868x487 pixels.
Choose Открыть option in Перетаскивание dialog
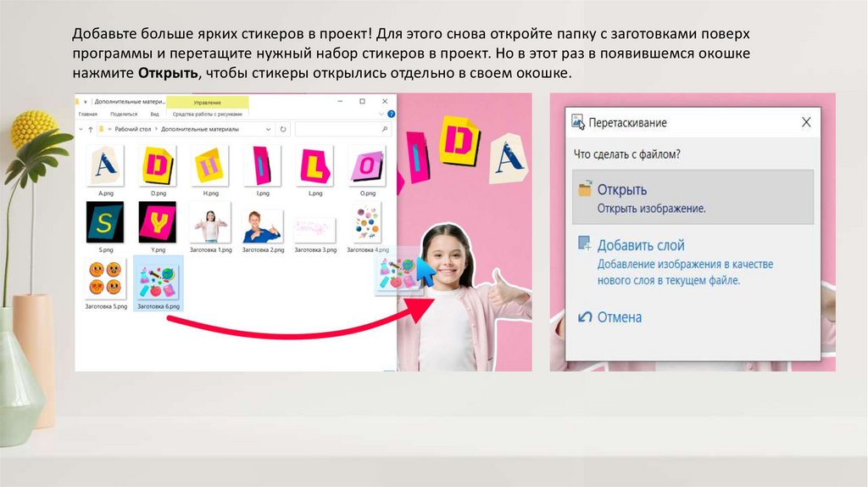pos(693,197)
